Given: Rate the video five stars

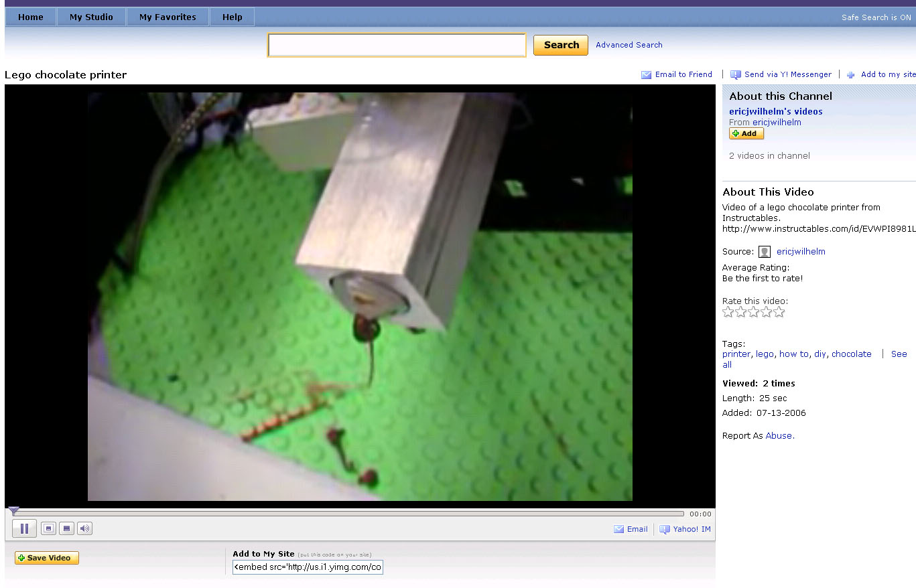Looking at the screenshot, I should coord(779,312).
